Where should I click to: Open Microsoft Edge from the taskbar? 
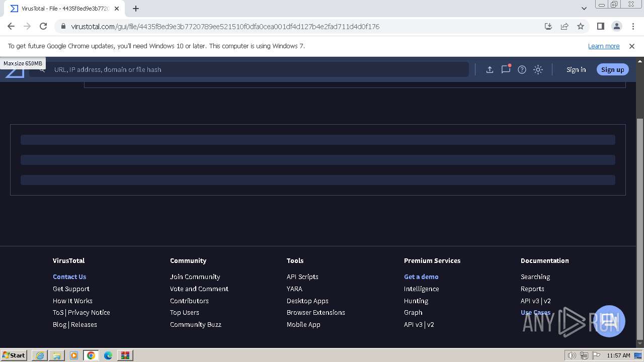tap(108, 355)
